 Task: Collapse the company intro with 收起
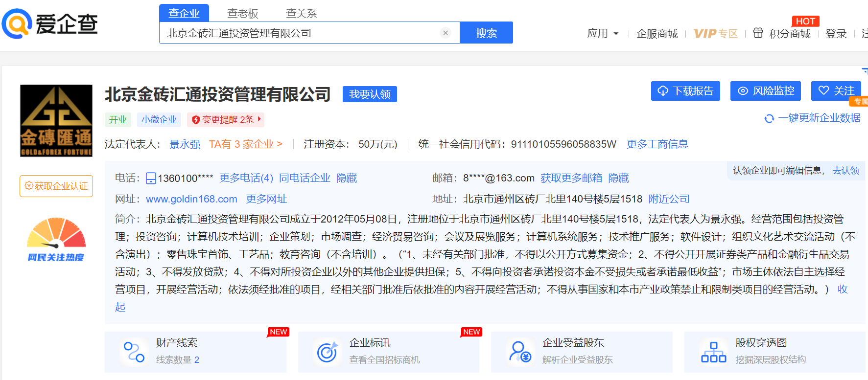843,290
